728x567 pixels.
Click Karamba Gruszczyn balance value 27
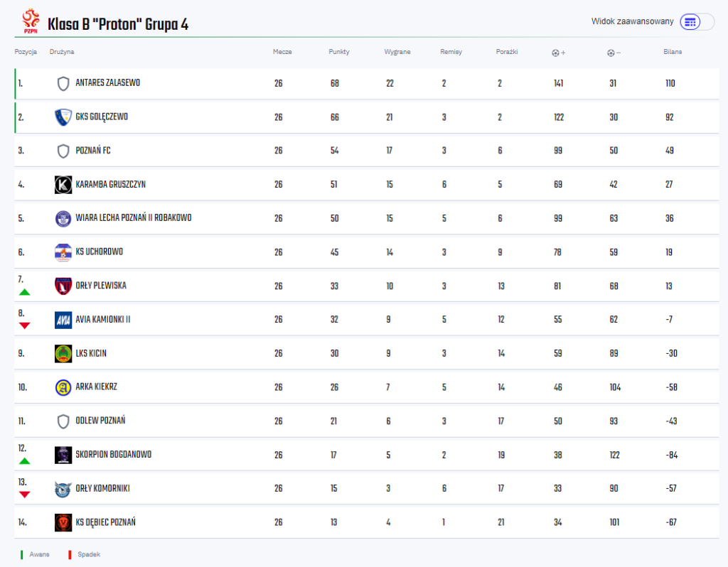tap(669, 185)
